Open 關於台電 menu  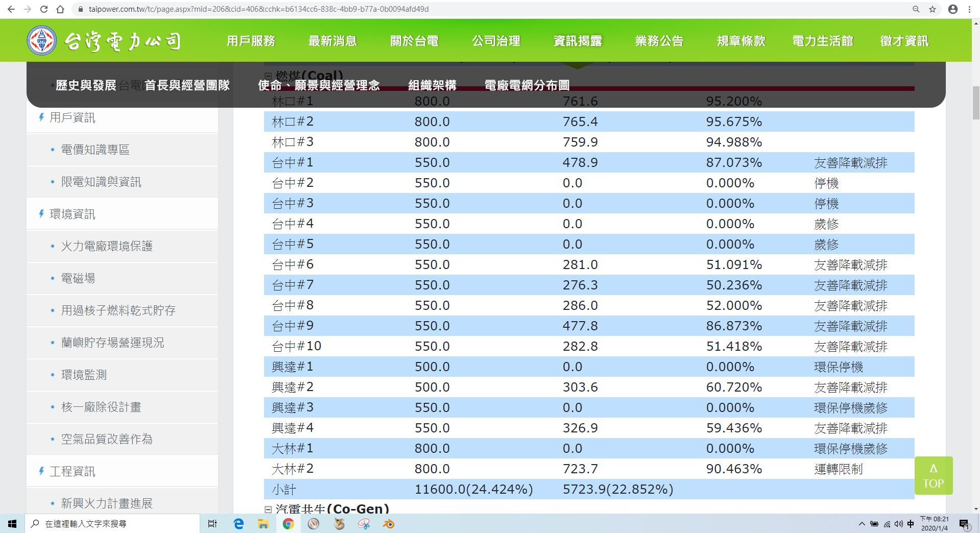414,41
